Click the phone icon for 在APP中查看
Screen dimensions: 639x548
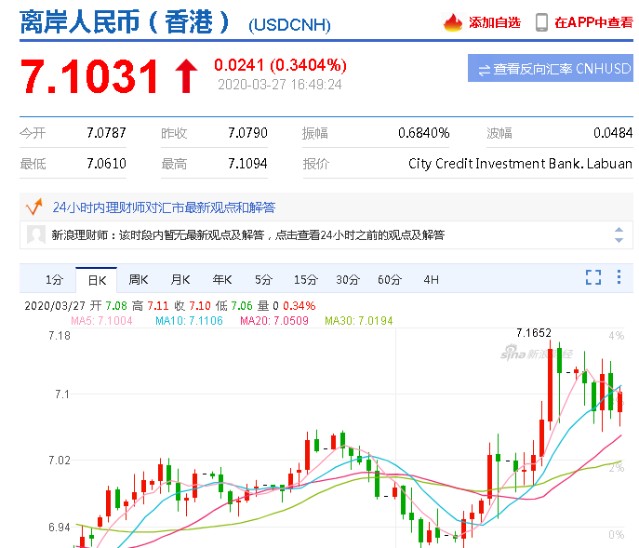pyautogui.click(x=541, y=22)
